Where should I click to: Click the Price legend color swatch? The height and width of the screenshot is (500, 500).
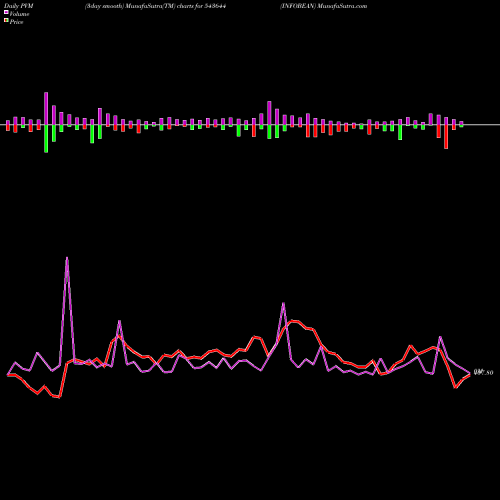[x=6, y=21]
